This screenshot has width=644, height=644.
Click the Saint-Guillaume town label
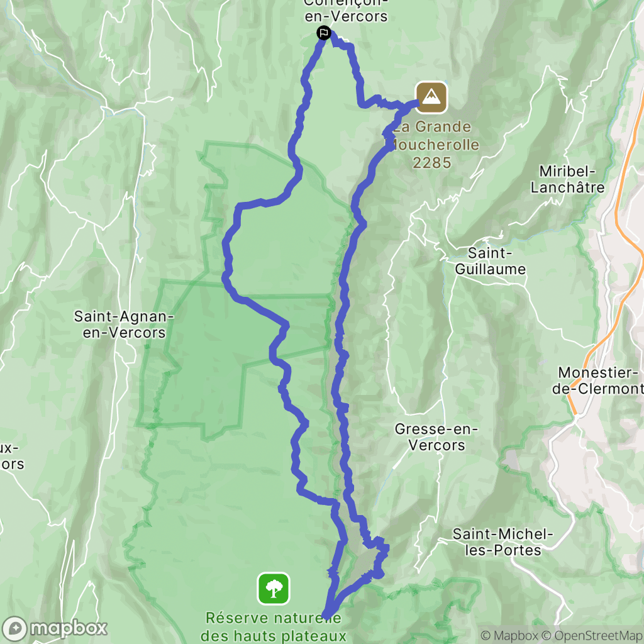491,261
